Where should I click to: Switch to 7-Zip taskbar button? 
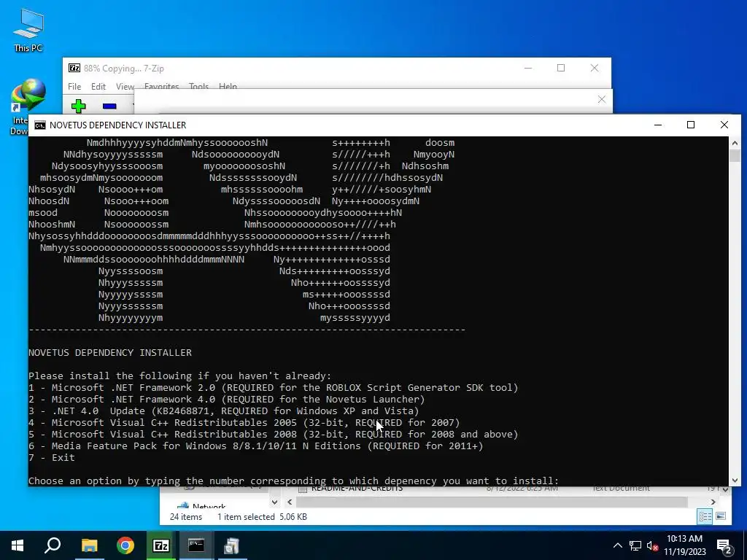[x=161, y=545]
